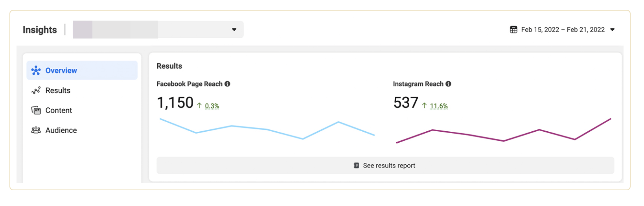The width and height of the screenshot is (644, 206).
Task: Expand the date range dropdown arrow
Action: coord(612,29)
